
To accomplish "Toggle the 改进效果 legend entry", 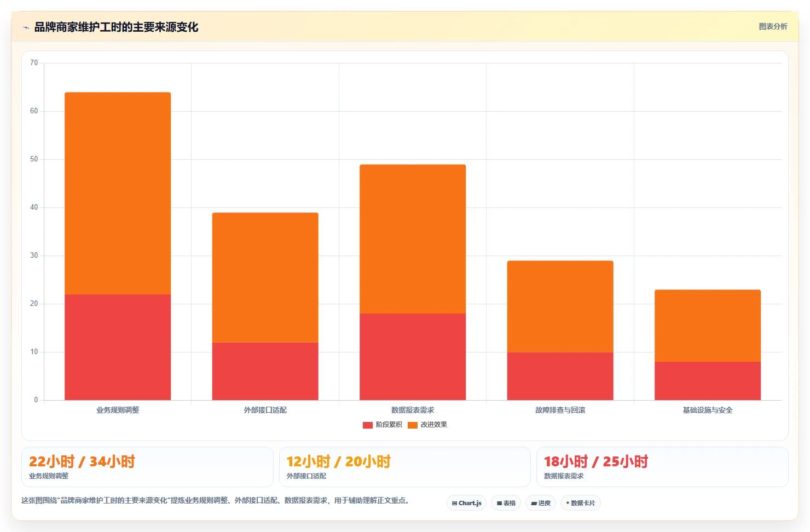I will coord(427,425).
